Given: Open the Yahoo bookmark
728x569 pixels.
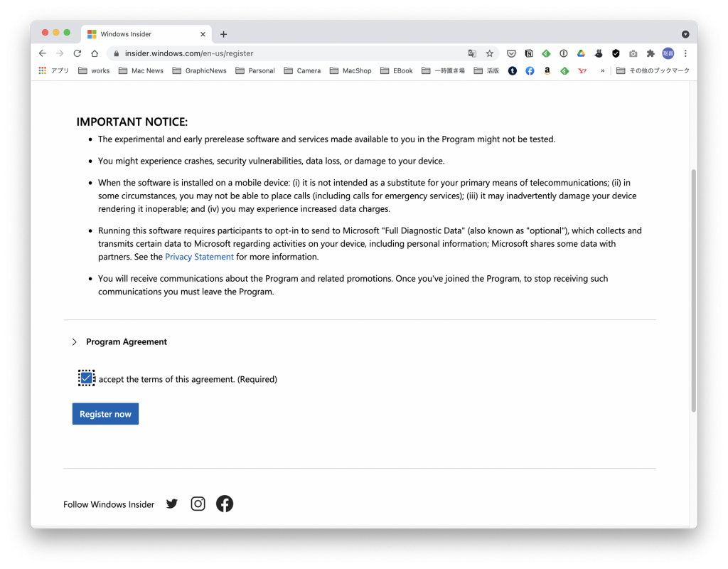Looking at the screenshot, I should coord(582,70).
